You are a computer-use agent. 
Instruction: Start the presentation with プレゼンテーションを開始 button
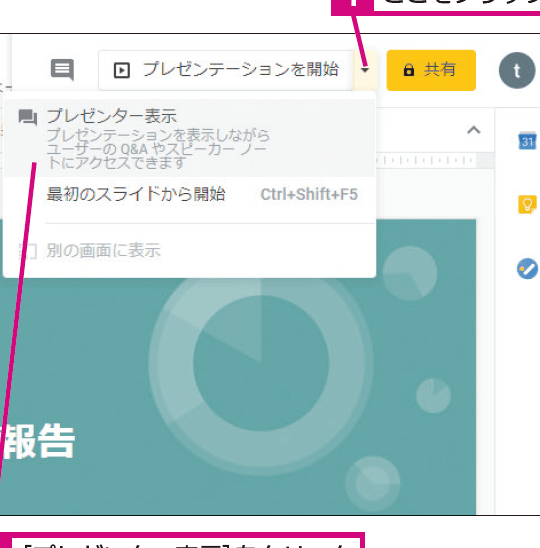point(226,70)
